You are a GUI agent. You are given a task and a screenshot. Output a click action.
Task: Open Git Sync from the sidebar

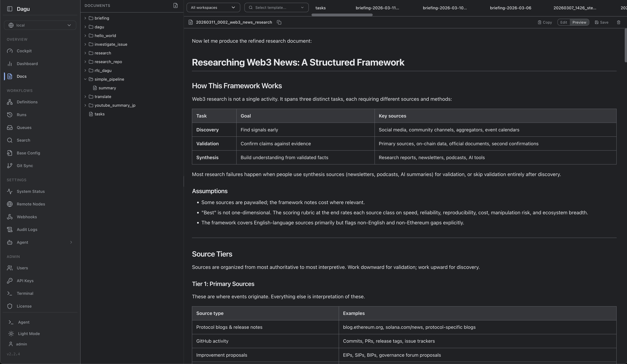[x=25, y=166]
